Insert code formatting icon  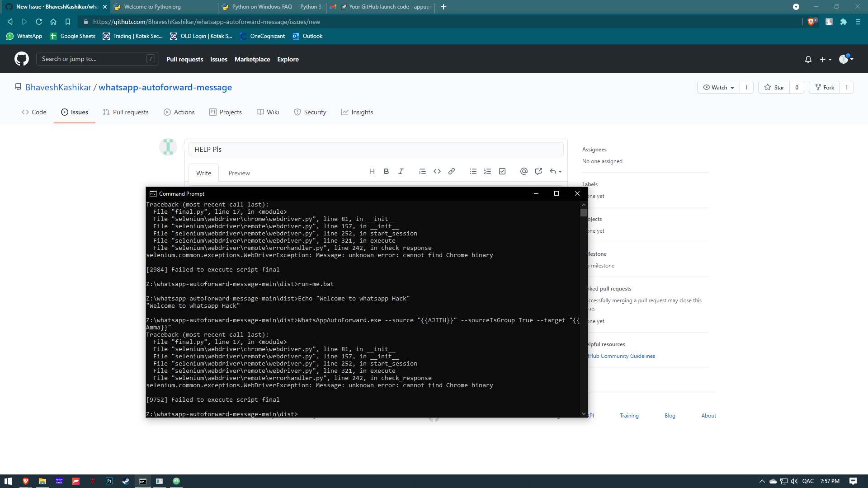pos(437,171)
